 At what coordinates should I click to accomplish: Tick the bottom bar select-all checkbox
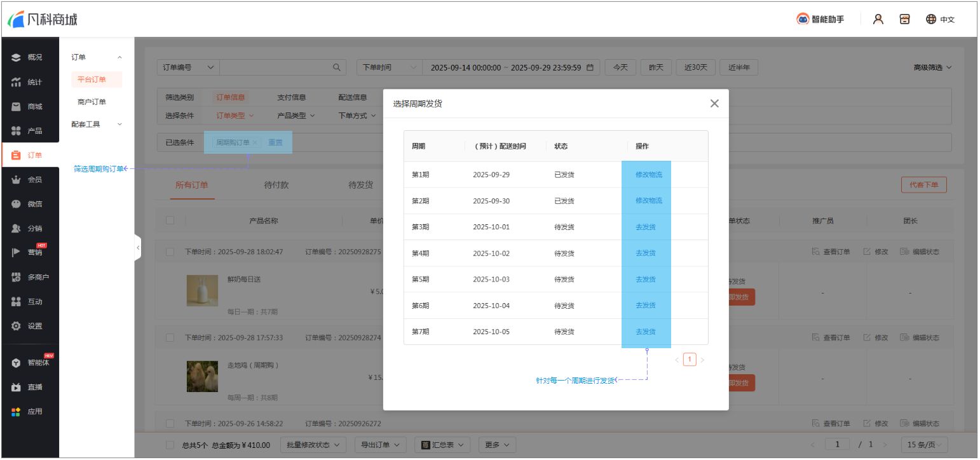pos(170,445)
